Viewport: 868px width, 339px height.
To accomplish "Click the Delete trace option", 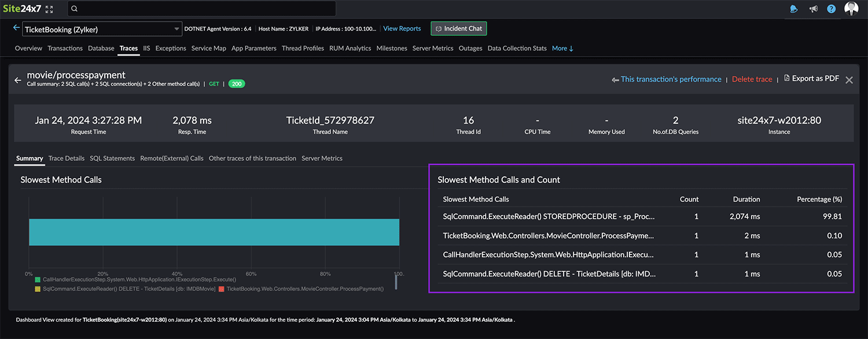I will 752,79.
